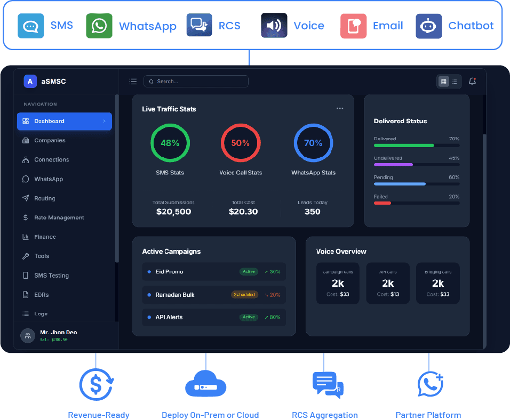Screen dimensions: 510x420
Task: Click the Routing paper-plane icon
Action: click(x=26, y=198)
